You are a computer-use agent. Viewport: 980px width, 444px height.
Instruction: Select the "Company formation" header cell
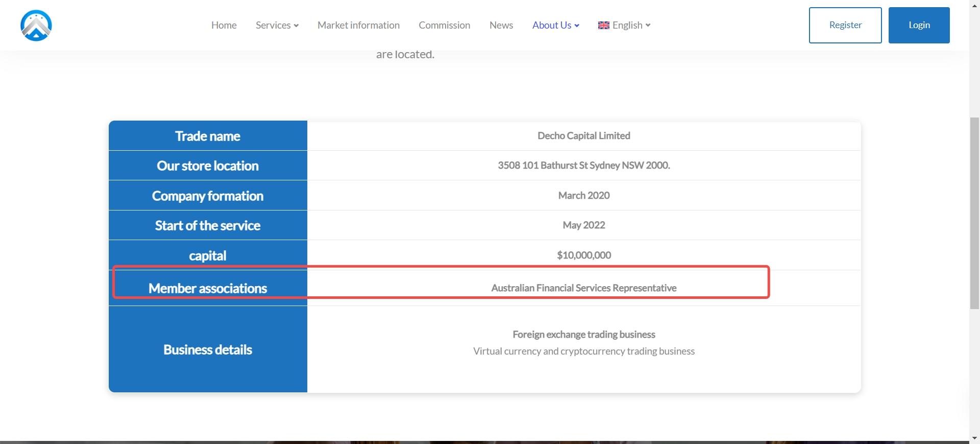208,195
